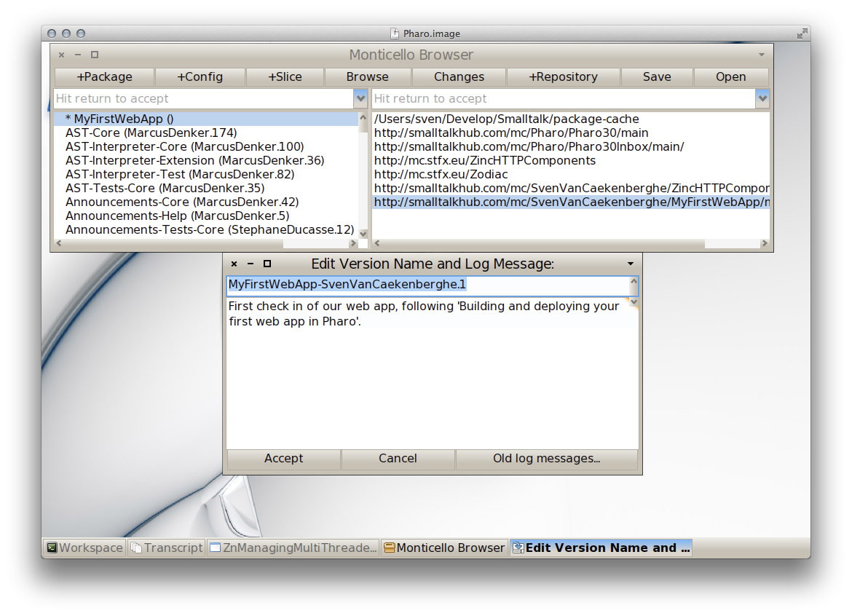
Task: Click the package list scroll-up arrow
Action: [363, 117]
